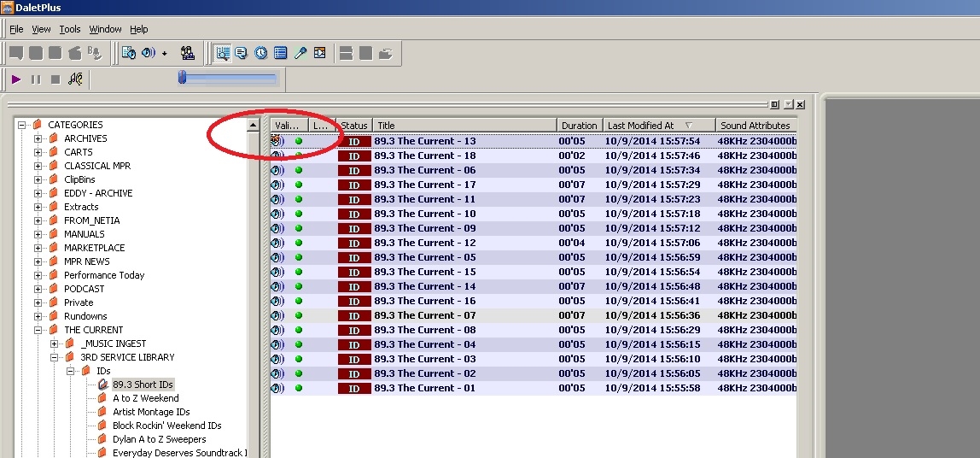Expand the MPR NEWS folder
The height and width of the screenshot is (458, 980).
click(x=38, y=261)
